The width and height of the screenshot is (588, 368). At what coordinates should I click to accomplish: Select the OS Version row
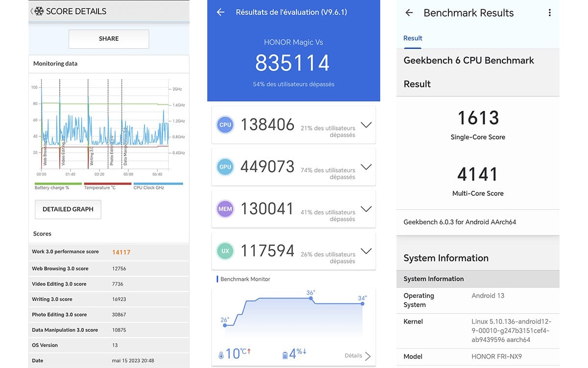click(109, 345)
